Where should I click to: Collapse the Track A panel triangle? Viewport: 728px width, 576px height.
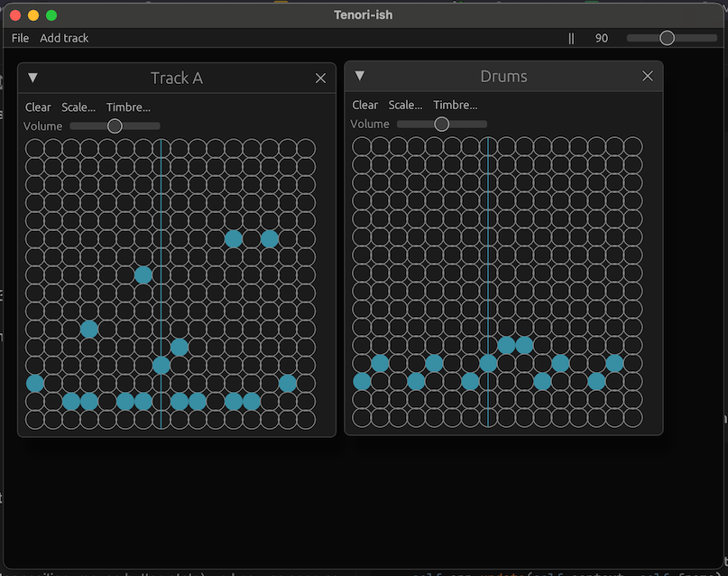[33, 79]
